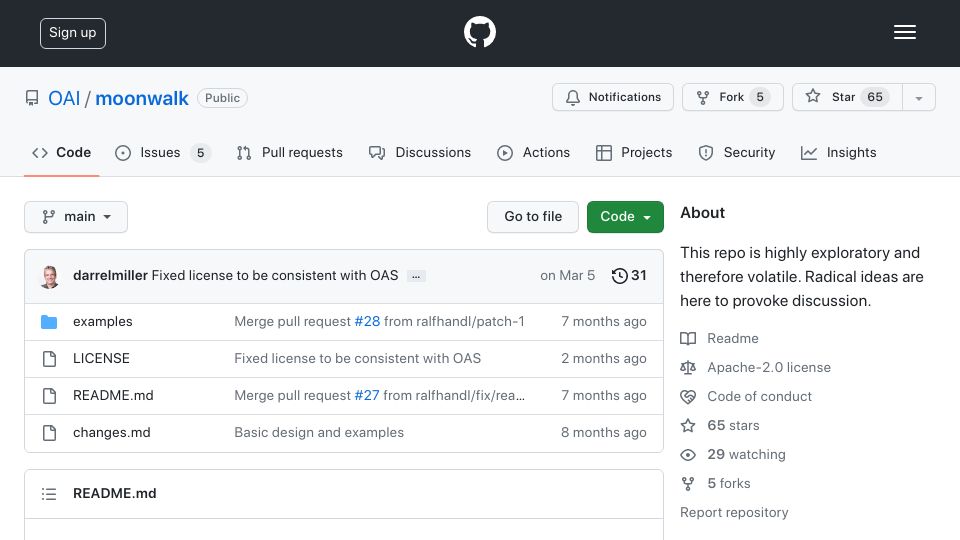The height and width of the screenshot is (540, 960).
Task: Open the LICENSE file
Action: coord(101,358)
